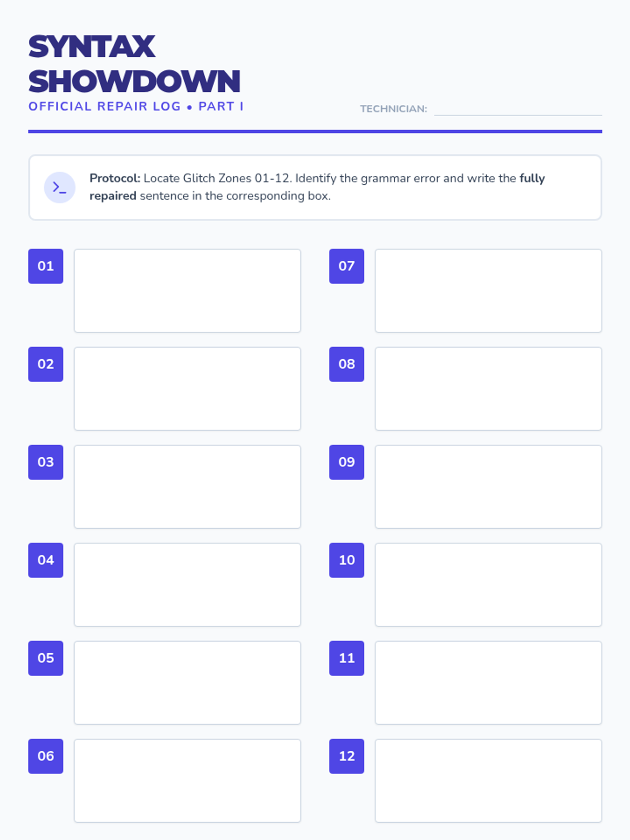
Task: Select the answer box for zone 08
Action: tap(488, 388)
